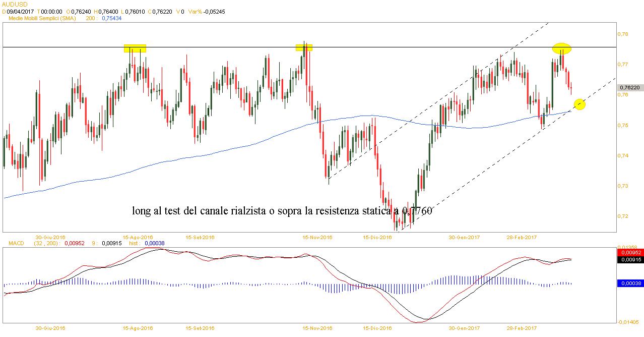644x337 pixels.
Task: Select yellow rectangle marker at November 2016 peak
Action: pos(304,47)
